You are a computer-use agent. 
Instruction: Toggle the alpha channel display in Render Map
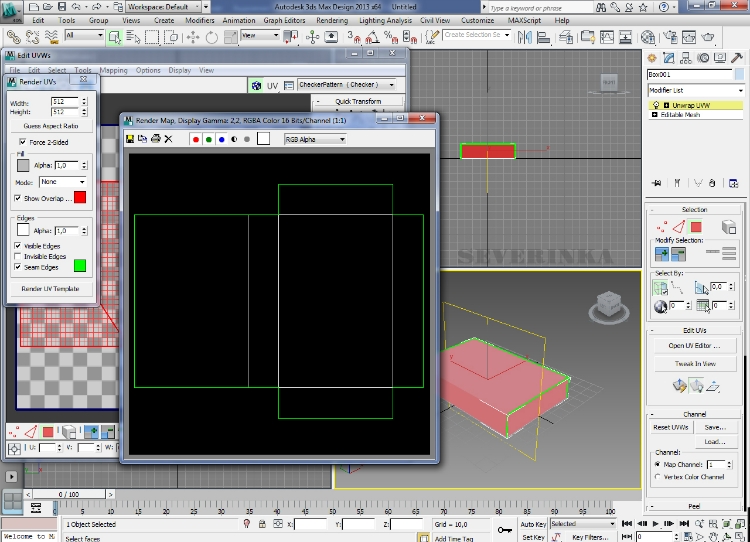(234, 139)
